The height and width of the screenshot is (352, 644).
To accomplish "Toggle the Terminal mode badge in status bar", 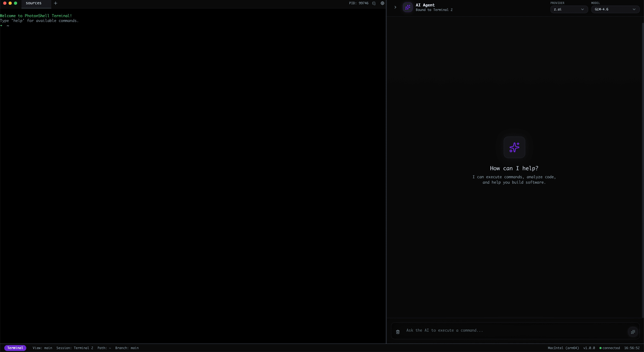I will point(15,348).
